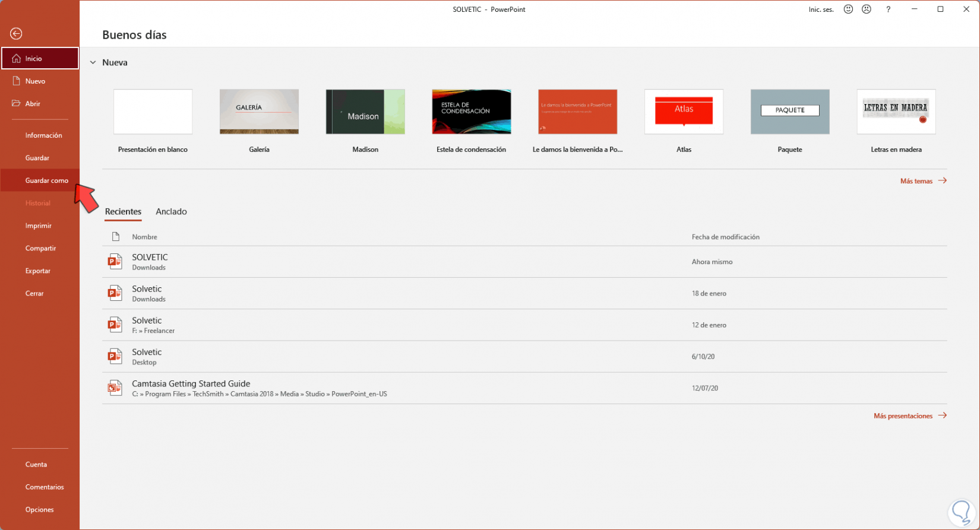Click the back arrow to return to the presentation
This screenshot has height=530, width=980.
tap(16, 34)
